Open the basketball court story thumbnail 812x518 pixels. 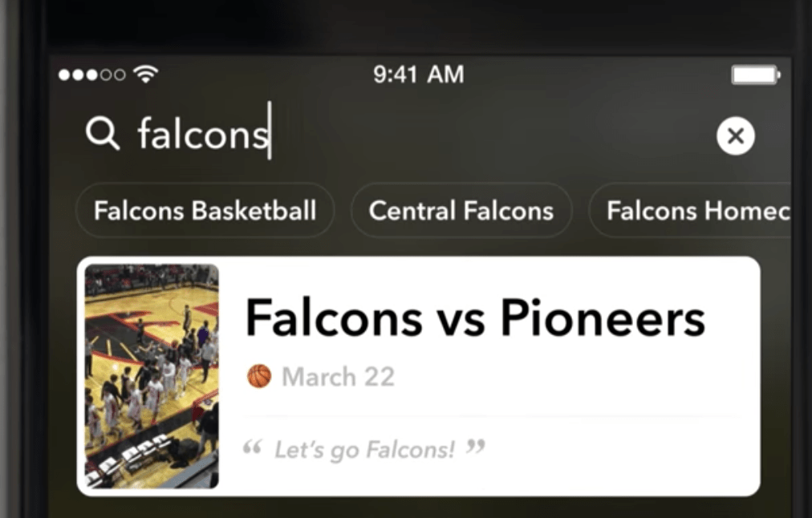(152, 376)
